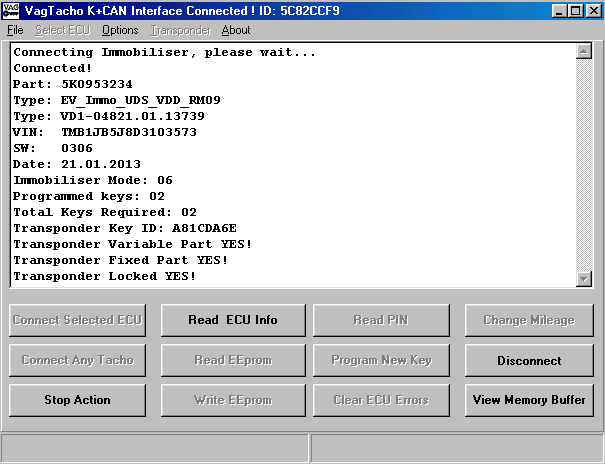605x464 pixels.
Task: Click the 'Total Keys Required: 02' line
Action: [105, 212]
